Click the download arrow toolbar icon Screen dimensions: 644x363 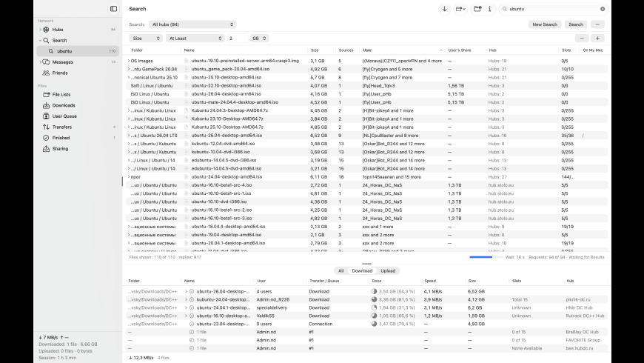(x=444, y=9)
